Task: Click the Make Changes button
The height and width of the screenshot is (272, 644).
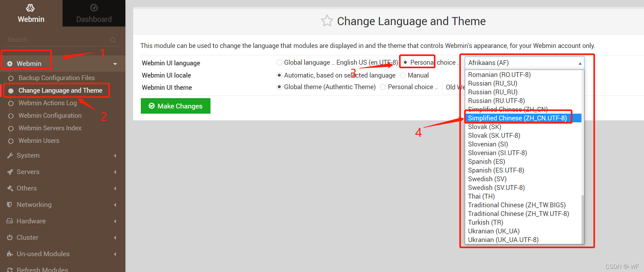Action: pos(176,106)
